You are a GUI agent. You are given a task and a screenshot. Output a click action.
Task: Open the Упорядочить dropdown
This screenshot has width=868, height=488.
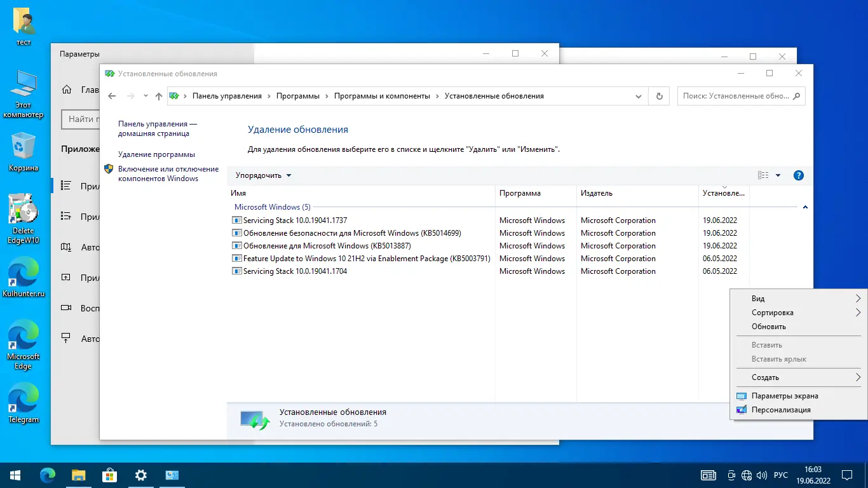(x=263, y=175)
